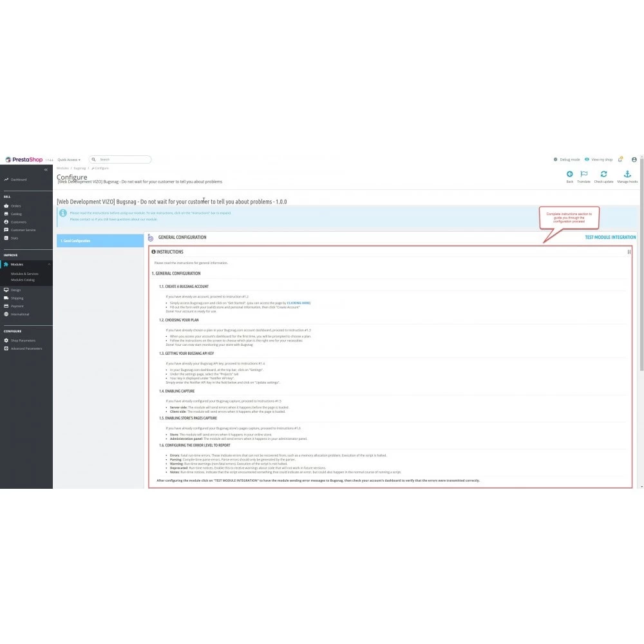Click the Shop Parameters gear icon

[6, 341]
